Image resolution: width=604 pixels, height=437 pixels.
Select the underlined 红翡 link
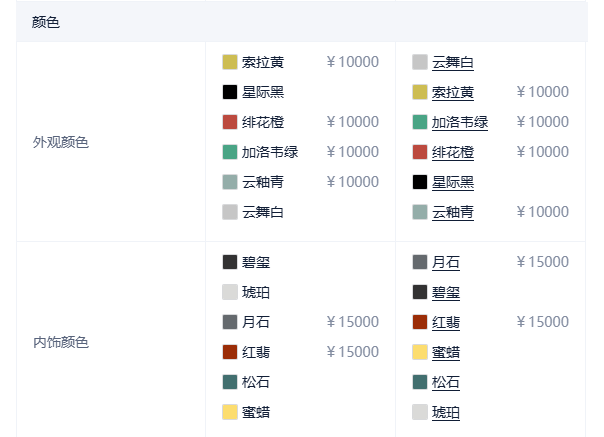445,323
